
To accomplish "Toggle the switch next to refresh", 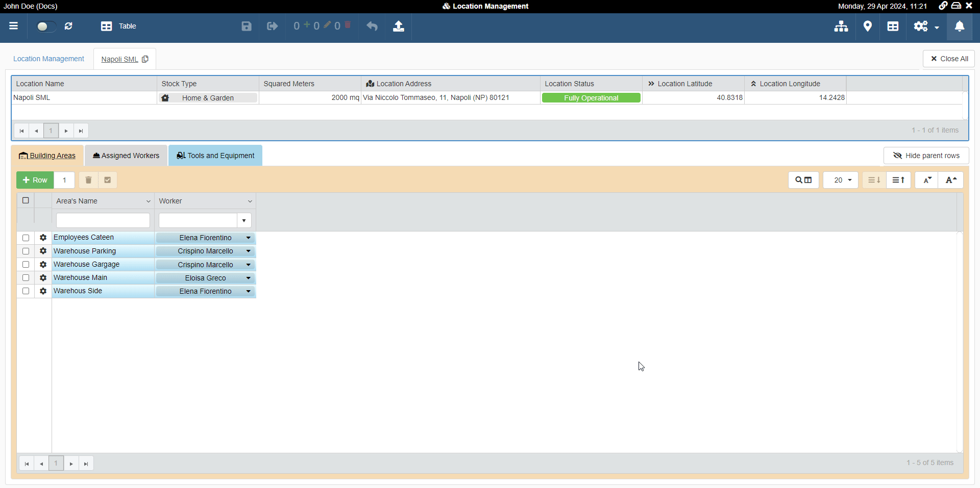I will click(x=45, y=26).
